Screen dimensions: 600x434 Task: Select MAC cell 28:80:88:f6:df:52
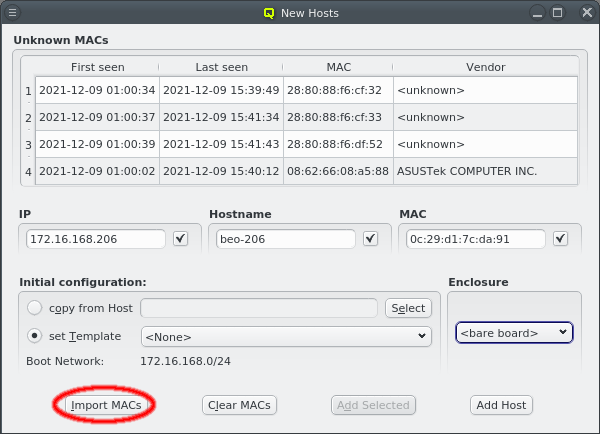(338, 144)
